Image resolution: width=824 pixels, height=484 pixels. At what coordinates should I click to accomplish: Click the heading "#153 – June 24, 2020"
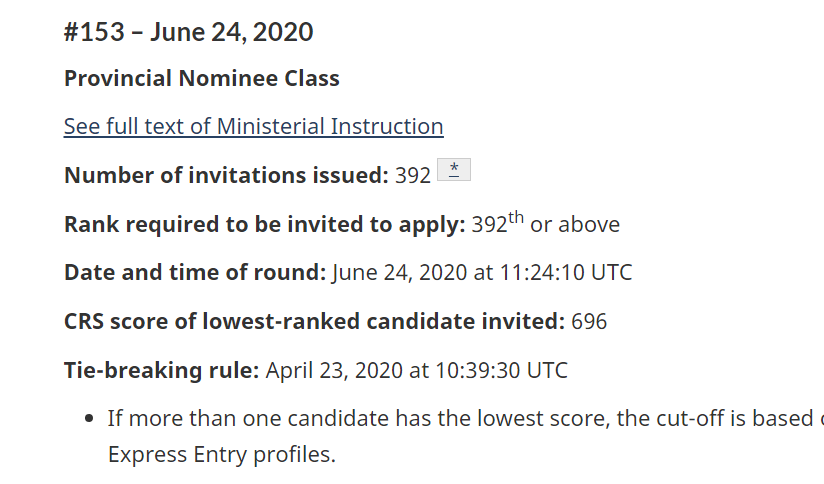point(188,32)
